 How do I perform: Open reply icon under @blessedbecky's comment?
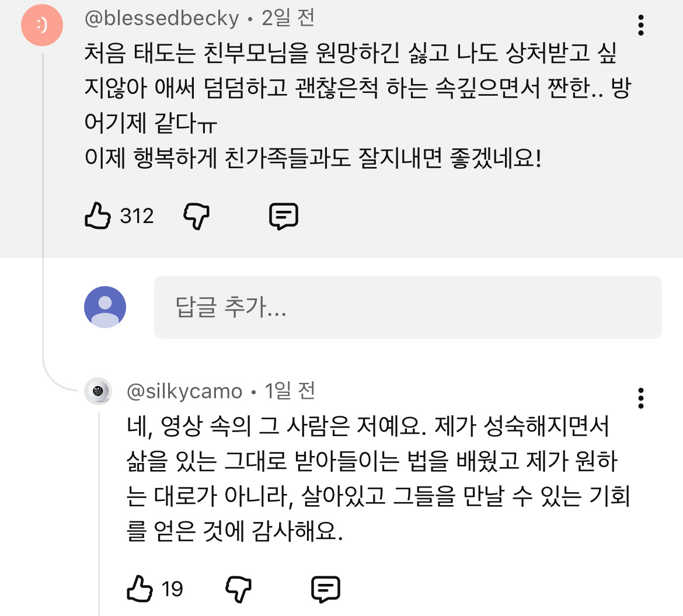coord(284,215)
